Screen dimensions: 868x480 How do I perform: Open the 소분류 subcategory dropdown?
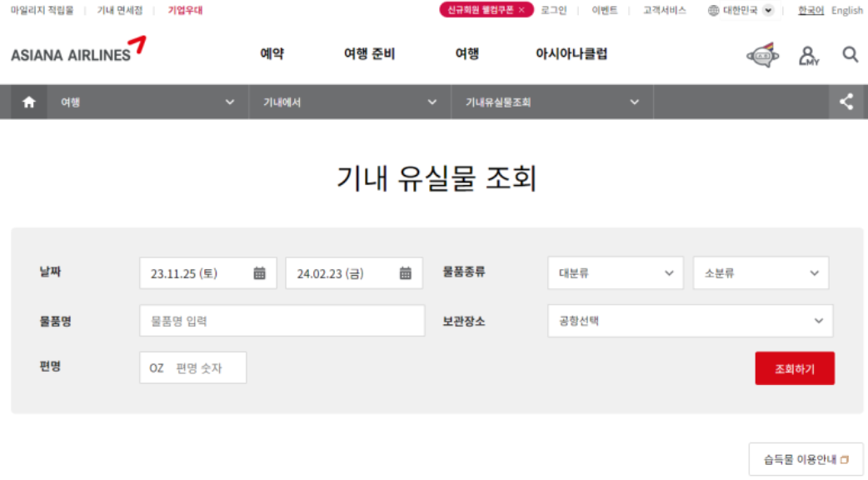click(761, 272)
